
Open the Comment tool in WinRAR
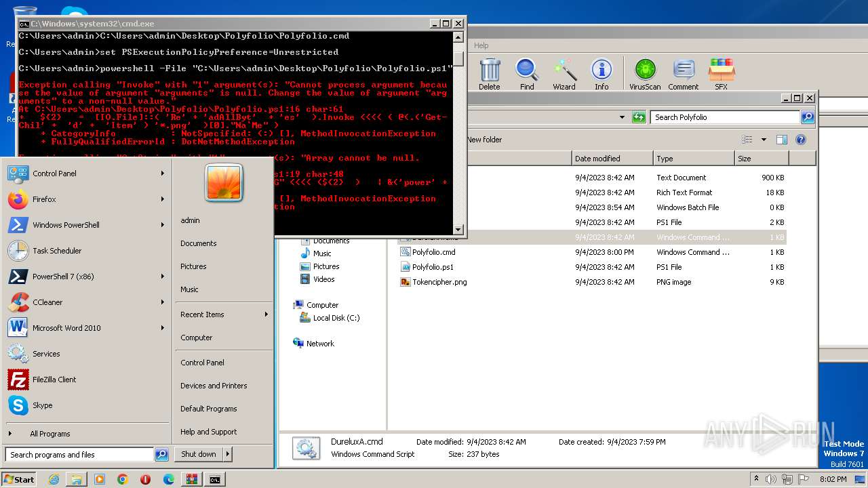(683, 73)
